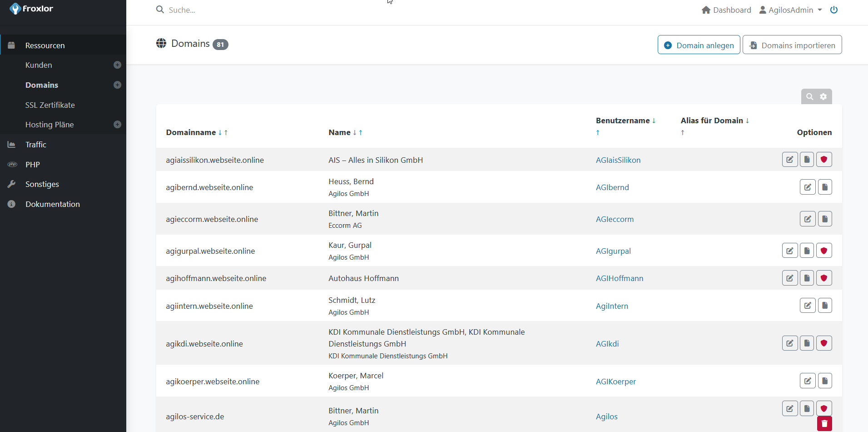This screenshot has height=432, width=868.
Task: Open file icon for agikdi.webseite.online
Action: point(807,343)
